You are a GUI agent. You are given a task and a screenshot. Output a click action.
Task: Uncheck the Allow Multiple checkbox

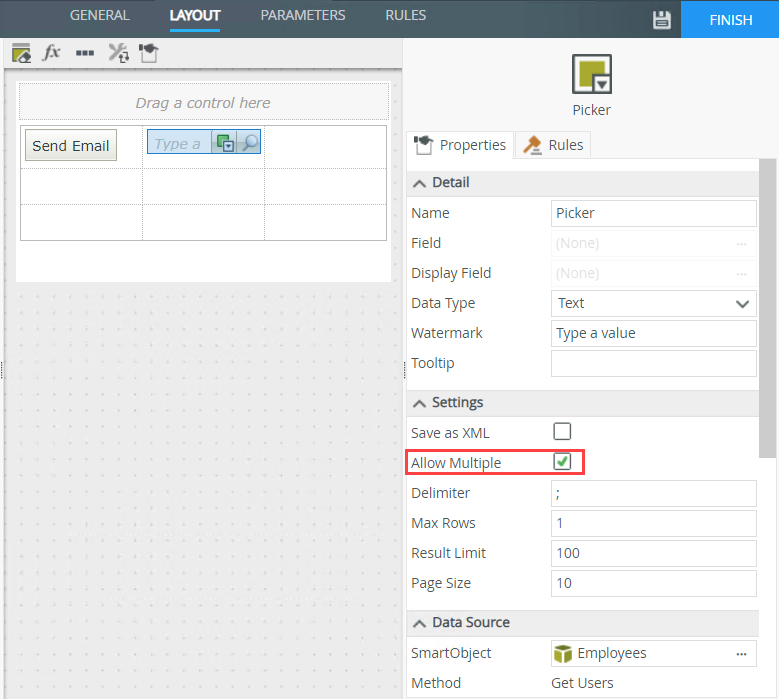click(x=562, y=462)
